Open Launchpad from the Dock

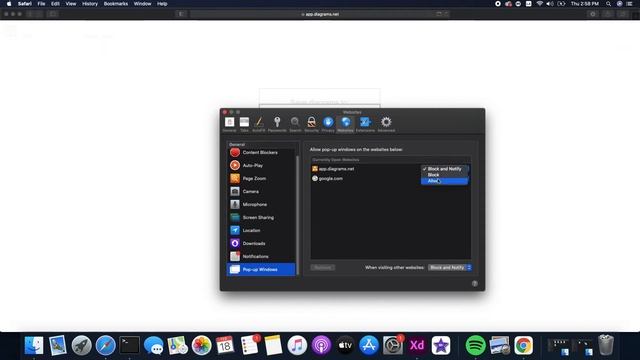(82, 345)
